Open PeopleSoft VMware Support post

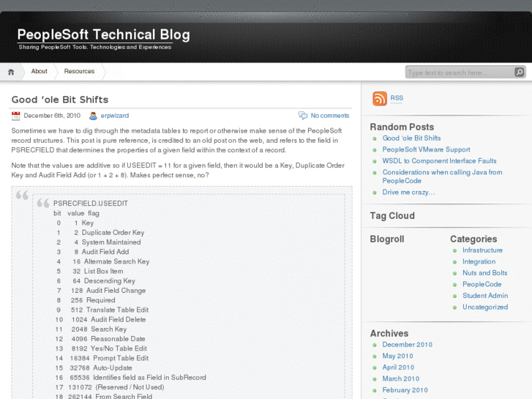pos(426,149)
